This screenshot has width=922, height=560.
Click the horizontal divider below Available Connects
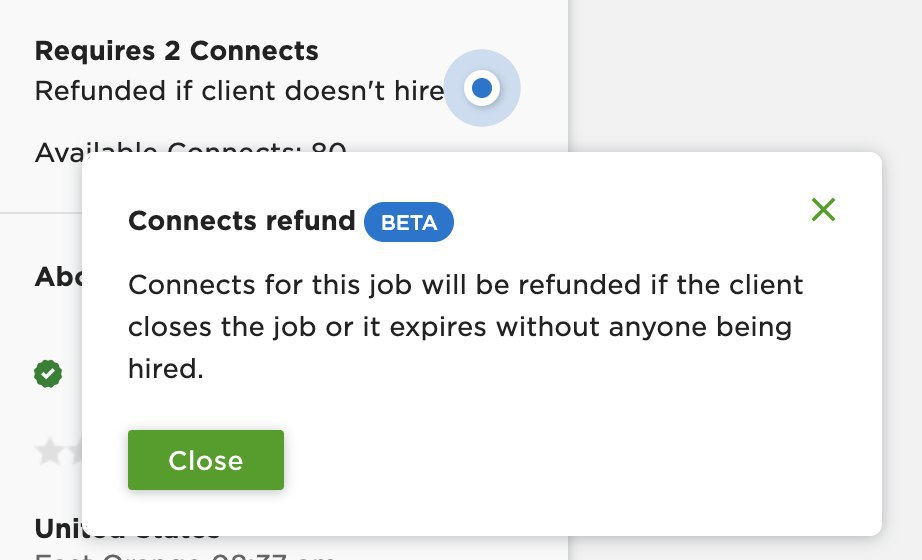pos(41,212)
